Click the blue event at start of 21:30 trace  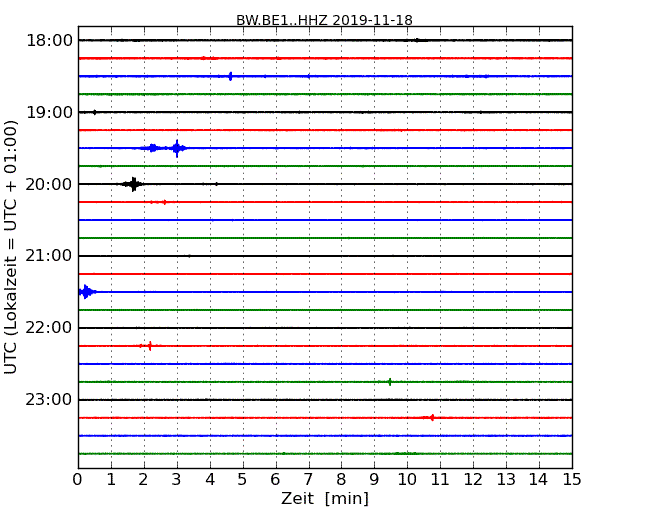click(x=86, y=292)
